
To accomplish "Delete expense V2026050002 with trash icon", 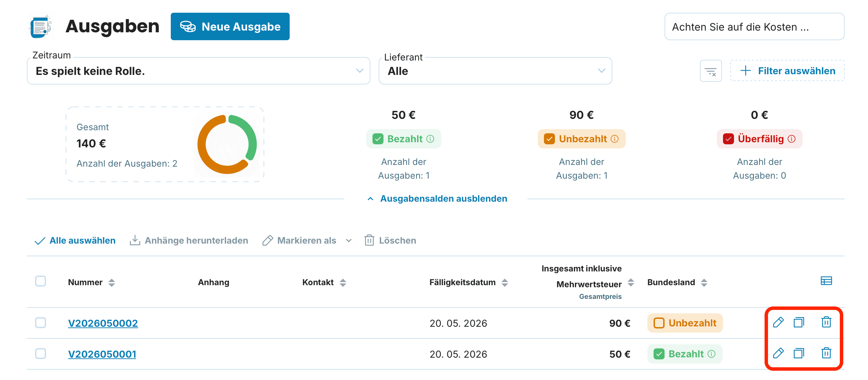I will click(826, 322).
